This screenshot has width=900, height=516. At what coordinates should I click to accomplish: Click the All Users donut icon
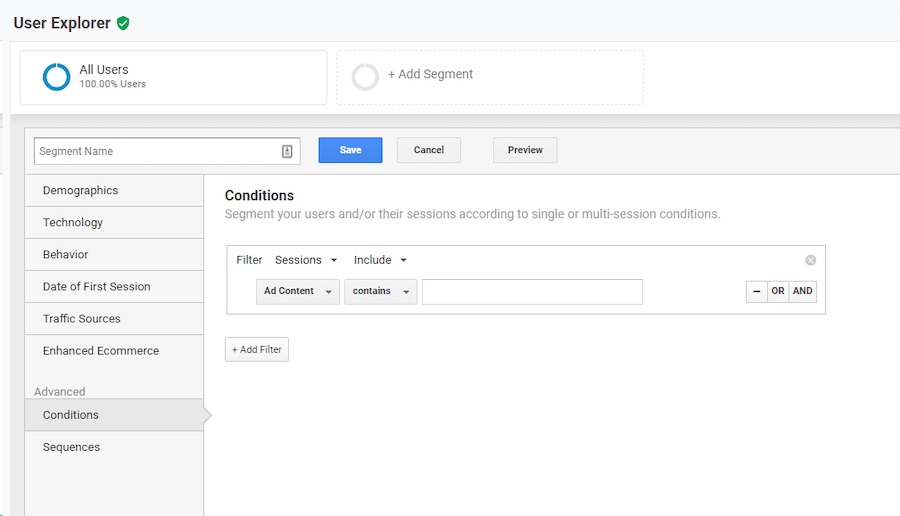tap(56, 77)
